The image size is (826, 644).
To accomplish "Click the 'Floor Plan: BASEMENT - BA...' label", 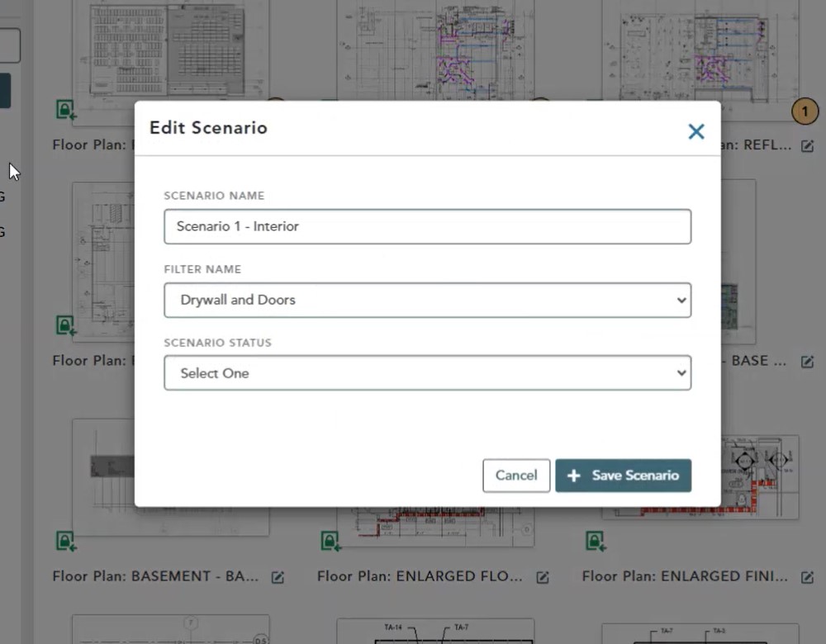I will [155, 576].
